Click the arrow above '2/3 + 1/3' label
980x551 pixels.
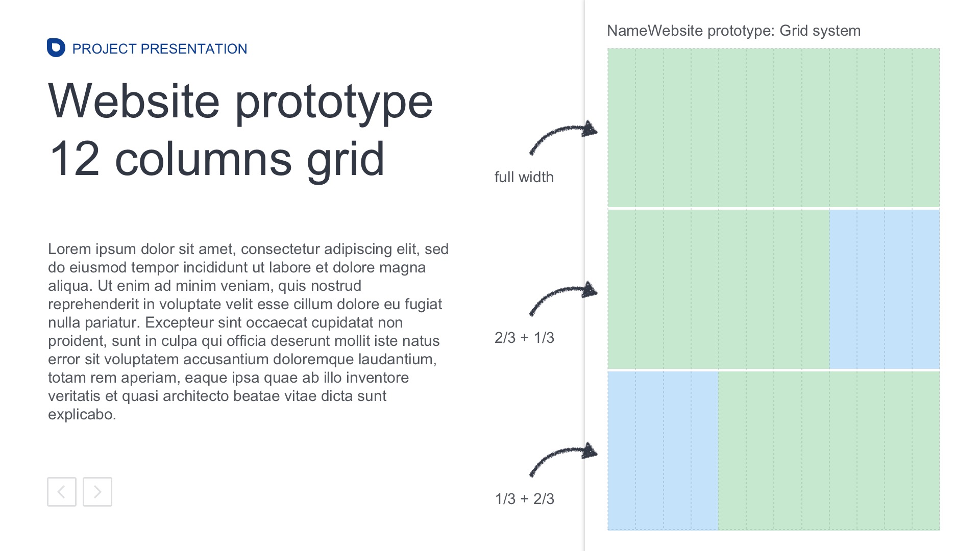(563, 297)
